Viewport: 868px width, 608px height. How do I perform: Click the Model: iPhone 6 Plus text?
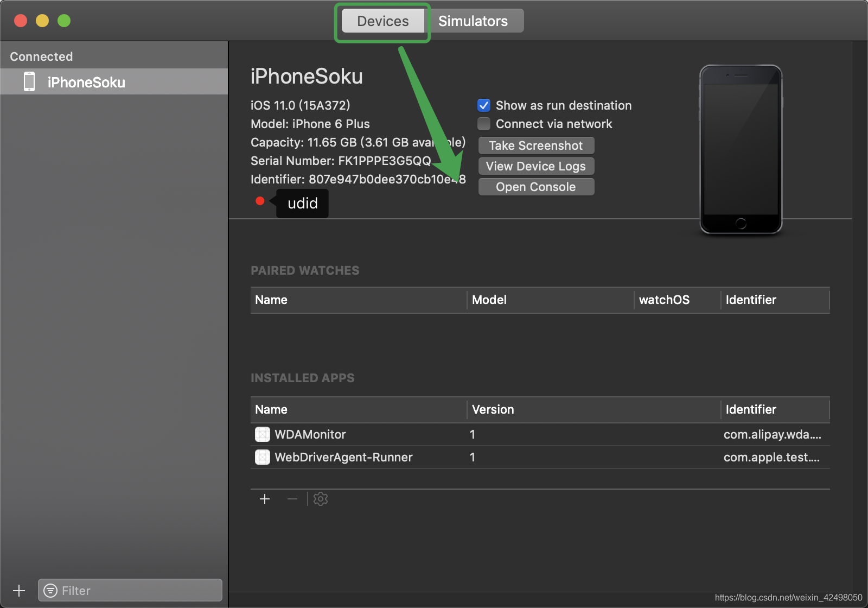click(310, 124)
